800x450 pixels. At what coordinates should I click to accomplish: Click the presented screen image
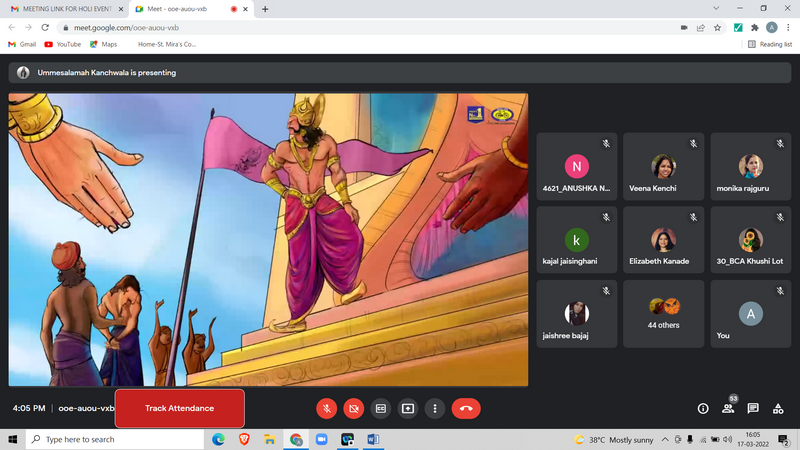click(268, 239)
